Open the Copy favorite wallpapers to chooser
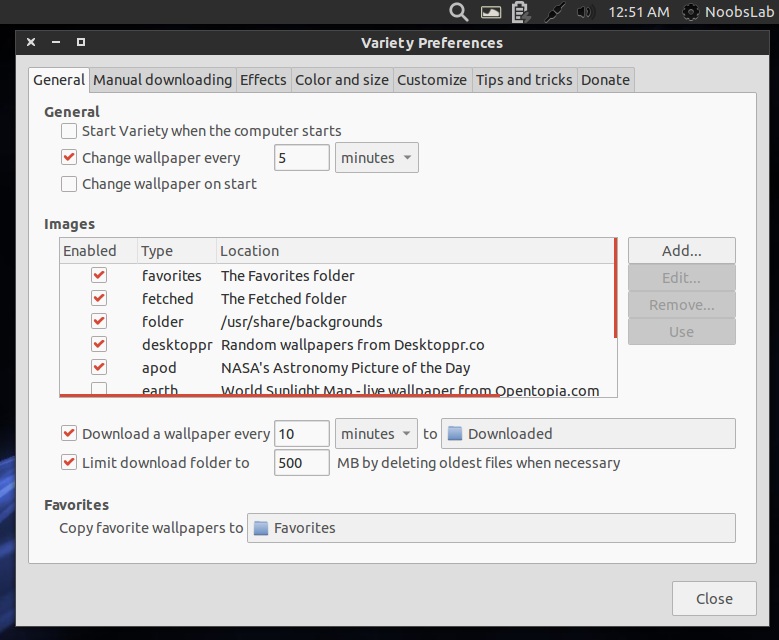Screen dimensions: 779x640 click(491, 528)
